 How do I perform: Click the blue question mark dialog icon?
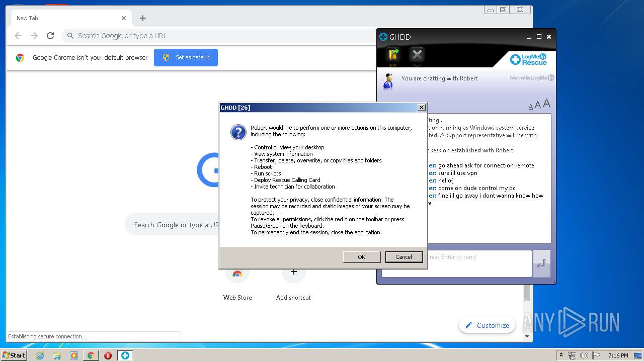238,132
